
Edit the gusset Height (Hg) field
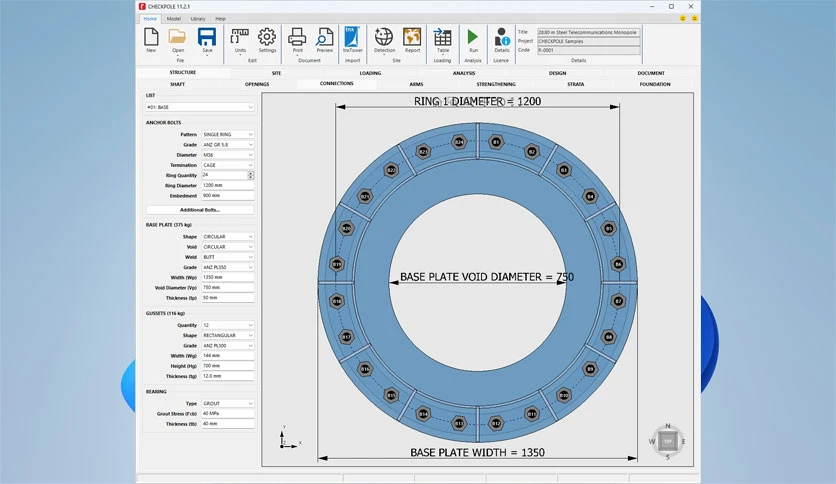228,366
